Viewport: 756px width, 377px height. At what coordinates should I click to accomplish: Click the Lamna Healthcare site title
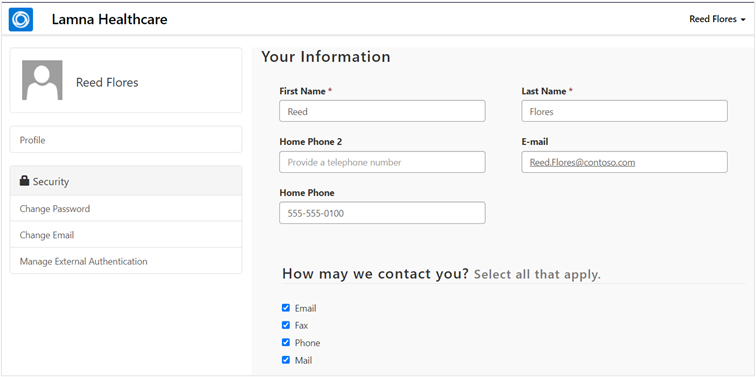tap(109, 19)
